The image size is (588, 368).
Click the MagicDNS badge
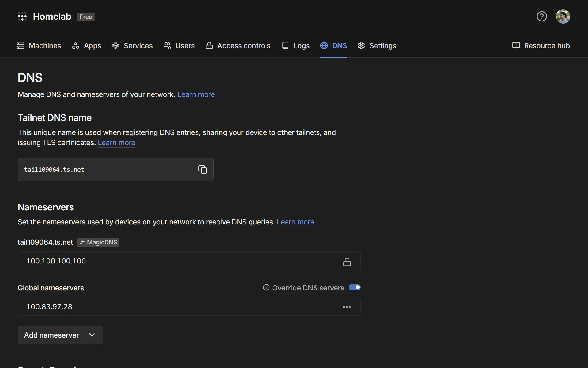click(x=98, y=242)
